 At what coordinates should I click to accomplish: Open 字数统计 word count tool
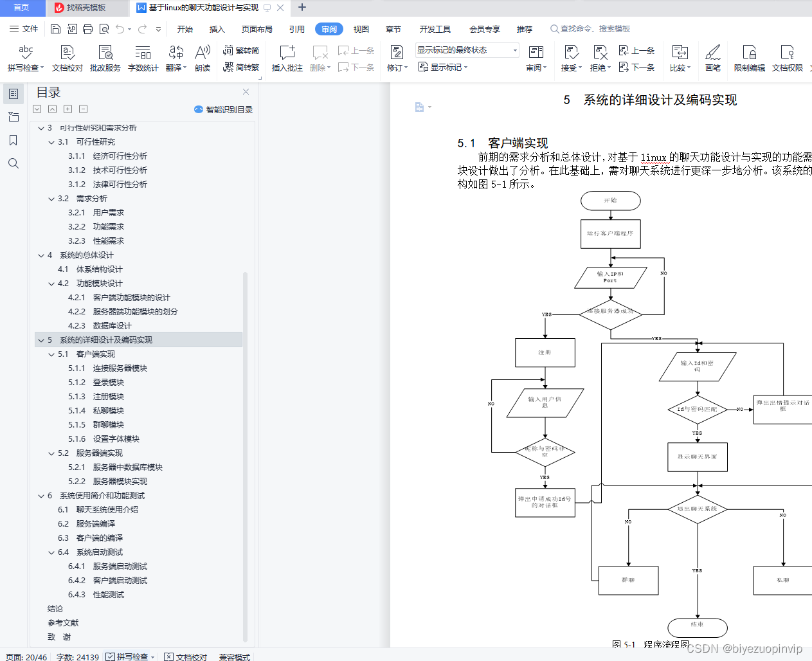click(x=143, y=58)
